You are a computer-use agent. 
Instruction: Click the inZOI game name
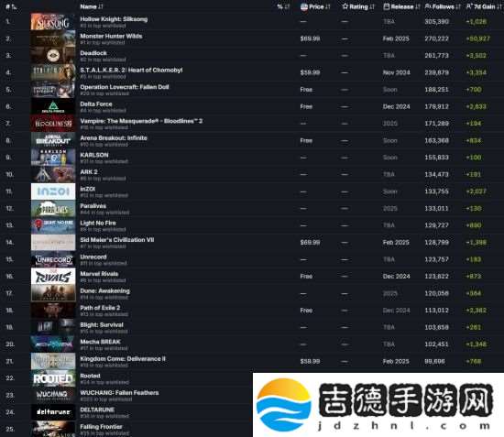[x=88, y=189]
